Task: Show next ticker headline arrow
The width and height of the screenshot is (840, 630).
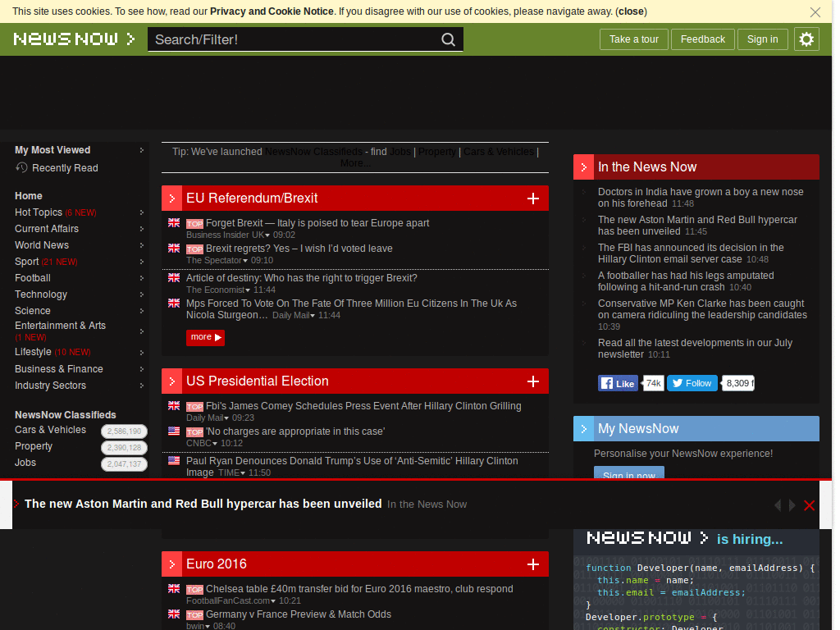Action: point(792,505)
